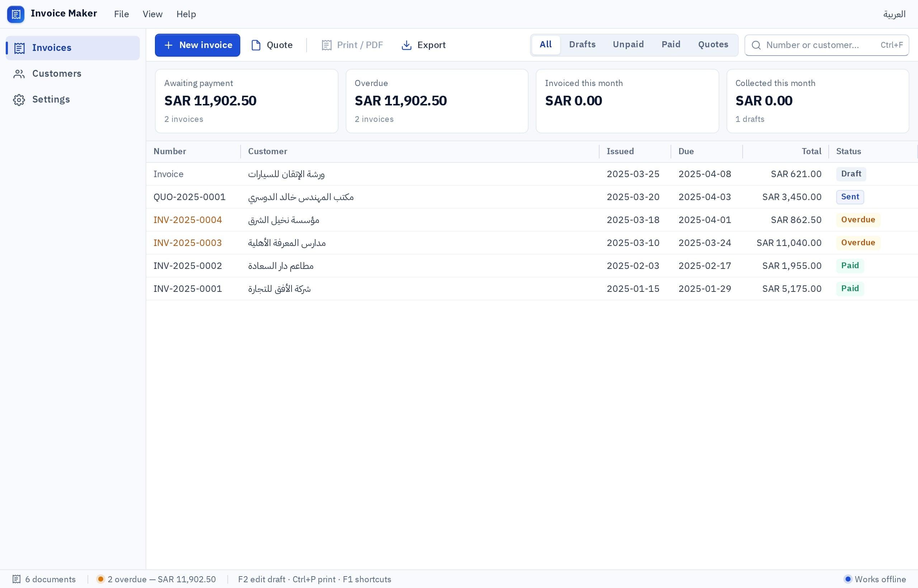Sort by the Total column header

tap(786, 152)
